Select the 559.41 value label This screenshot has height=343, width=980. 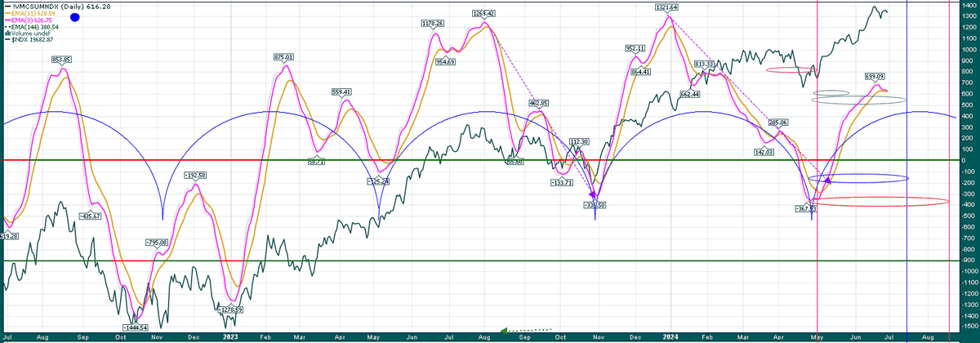pyautogui.click(x=341, y=92)
